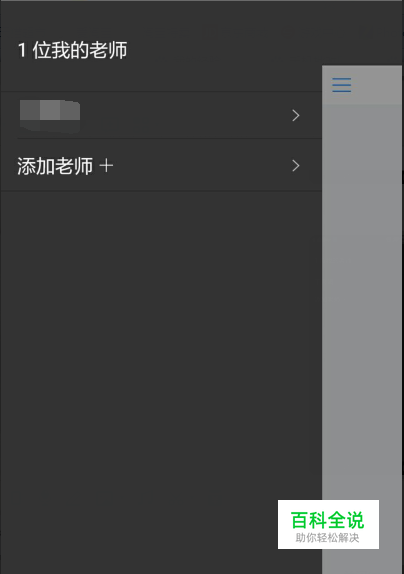This screenshot has width=404, height=574.
Task: Click the character 师 in 添加老师
Action: point(83,166)
